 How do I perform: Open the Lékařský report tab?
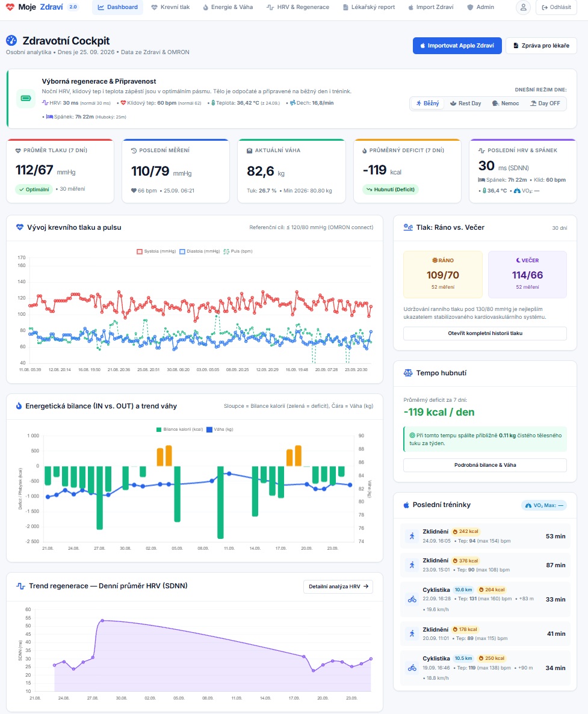pos(369,7)
